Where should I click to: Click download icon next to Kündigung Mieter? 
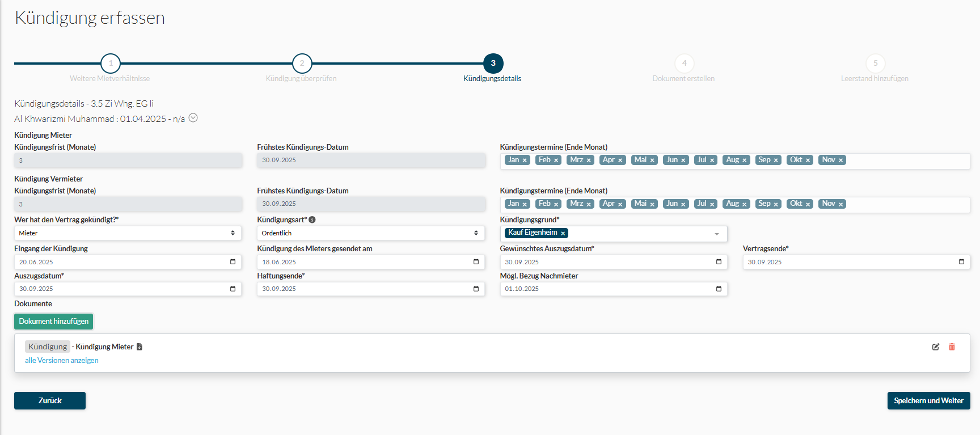pos(140,347)
